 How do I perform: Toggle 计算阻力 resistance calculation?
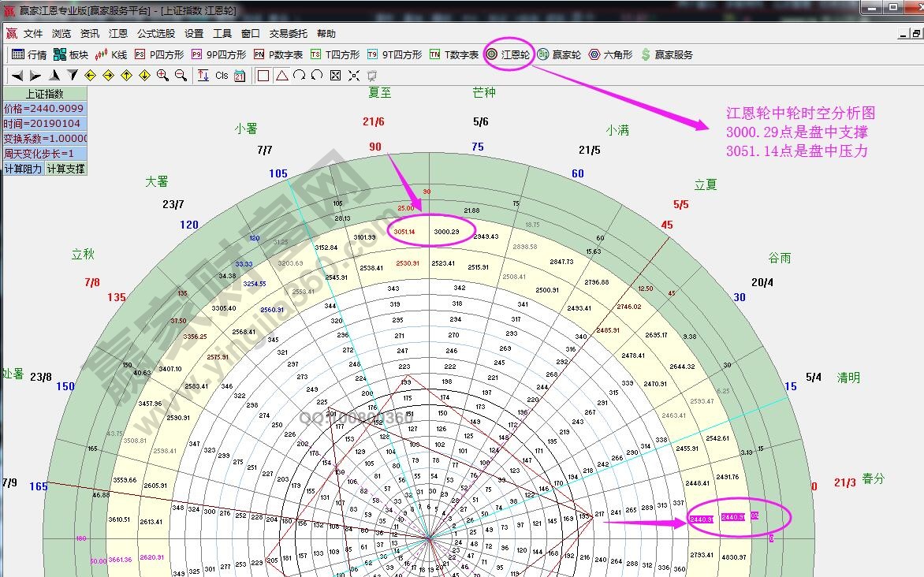coord(23,169)
